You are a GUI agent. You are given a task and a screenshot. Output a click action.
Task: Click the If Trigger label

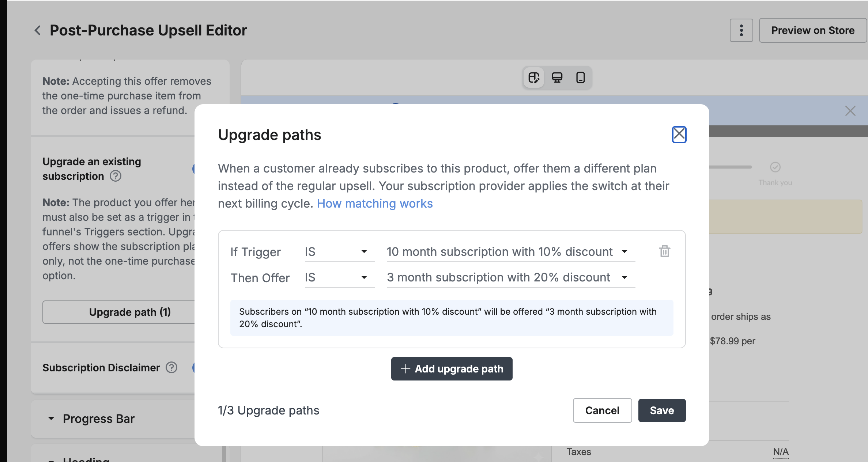point(255,252)
